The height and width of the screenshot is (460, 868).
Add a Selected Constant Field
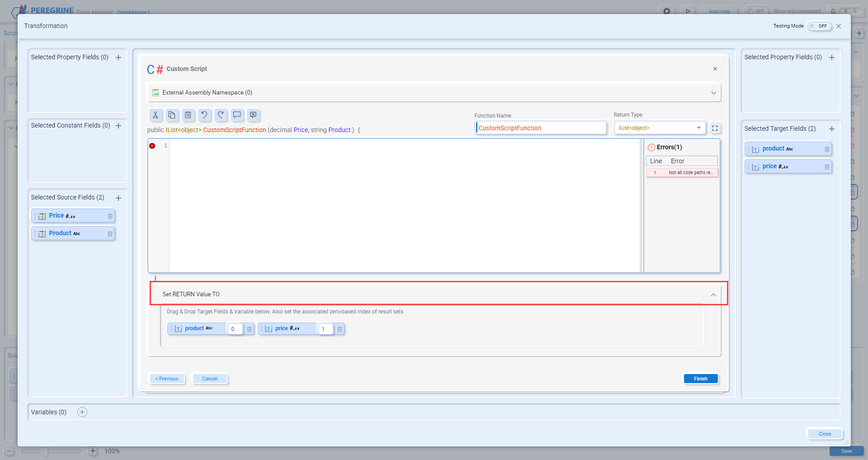118,126
